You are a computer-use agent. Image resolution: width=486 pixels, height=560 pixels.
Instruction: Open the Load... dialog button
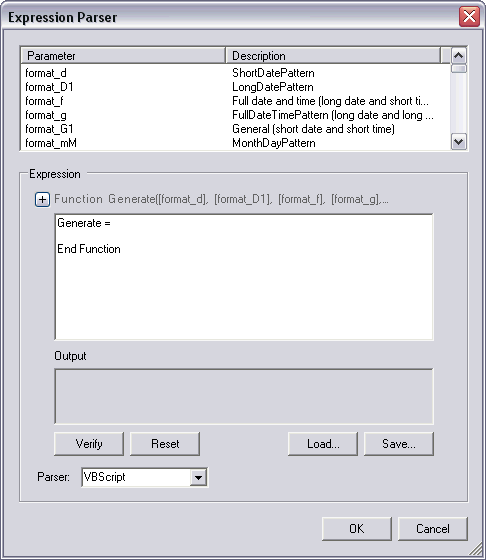tap(323, 444)
